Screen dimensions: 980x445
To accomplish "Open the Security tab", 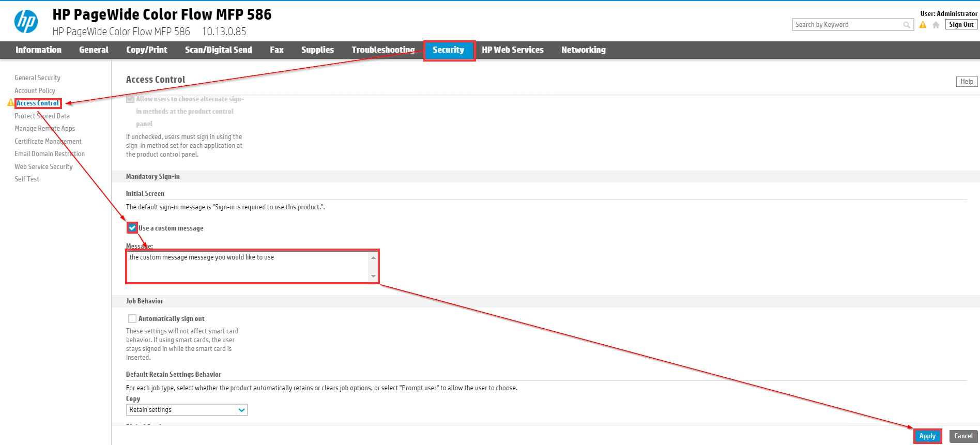I will [x=448, y=50].
